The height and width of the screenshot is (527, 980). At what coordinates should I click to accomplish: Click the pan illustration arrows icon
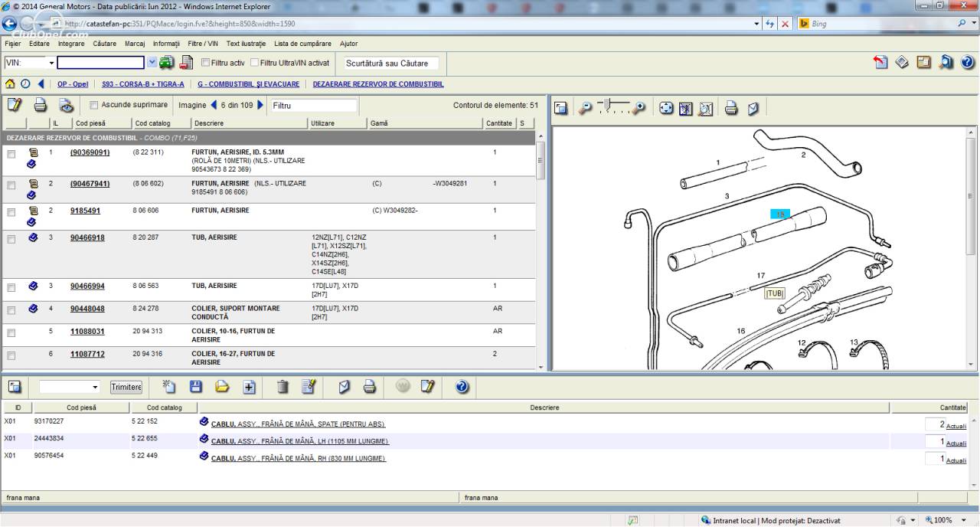[x=666, y=108]
